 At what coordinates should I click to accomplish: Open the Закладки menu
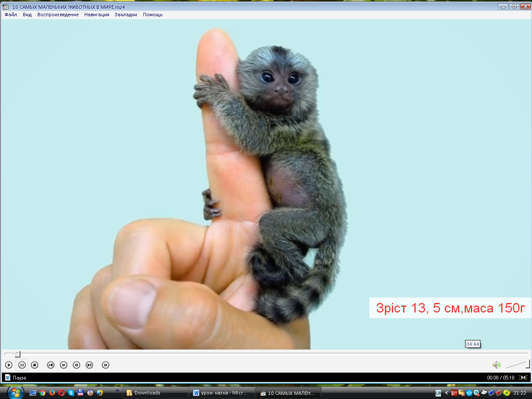126,15
